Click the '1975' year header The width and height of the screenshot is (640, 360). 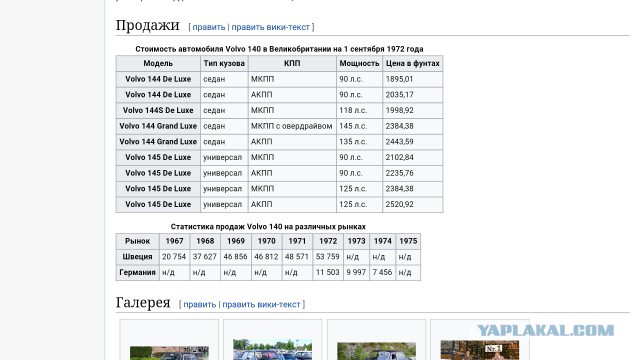(x=408, y=241)
